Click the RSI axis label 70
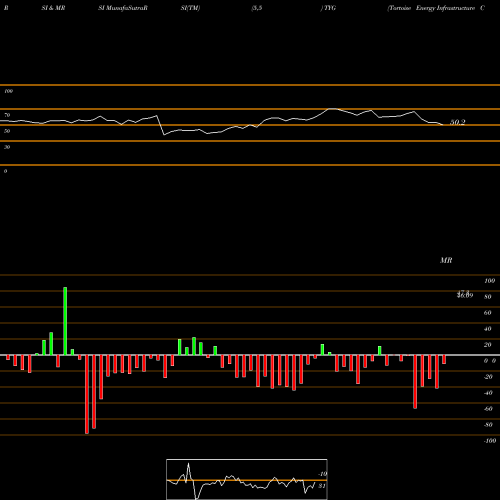This screenshot has height=500, width=500. coord(7,115)
